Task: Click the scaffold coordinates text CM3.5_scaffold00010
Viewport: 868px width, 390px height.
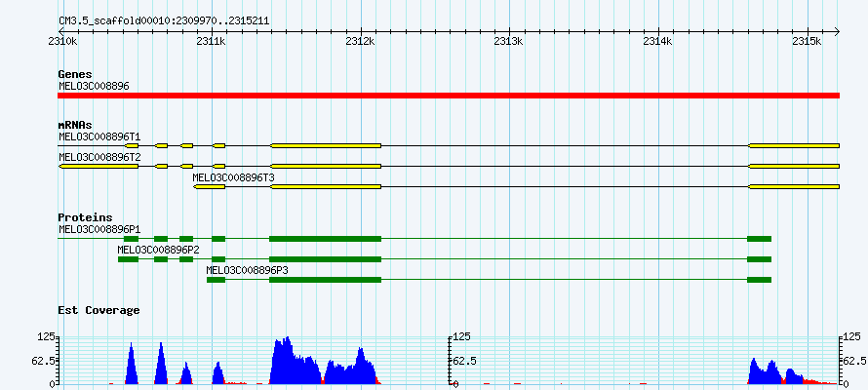Action: [165, 21]
